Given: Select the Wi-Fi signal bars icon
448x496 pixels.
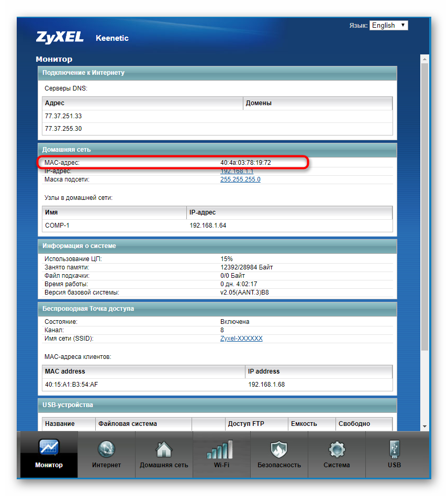Looking at the screenshot, I should point(221,449).
